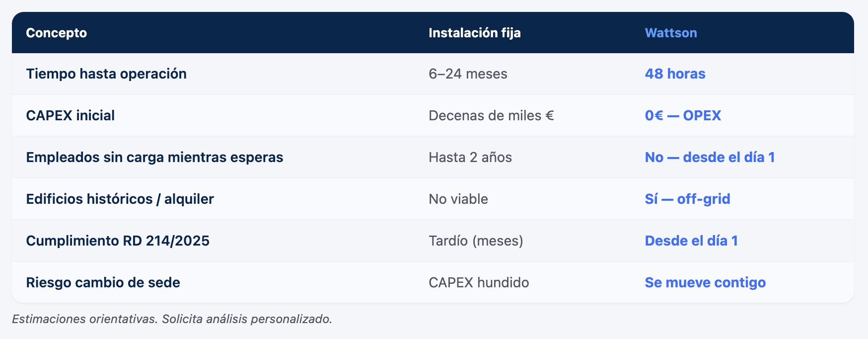Click the 'CAPEX hundido' cell
Screen dimensions: 868x339
[x=479, y=282]
